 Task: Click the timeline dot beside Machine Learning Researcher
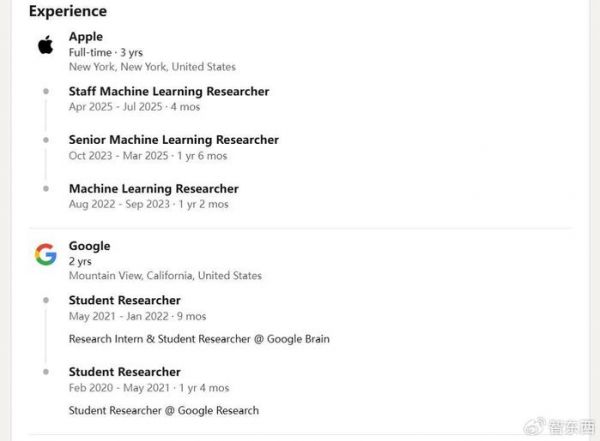(45, 188)
